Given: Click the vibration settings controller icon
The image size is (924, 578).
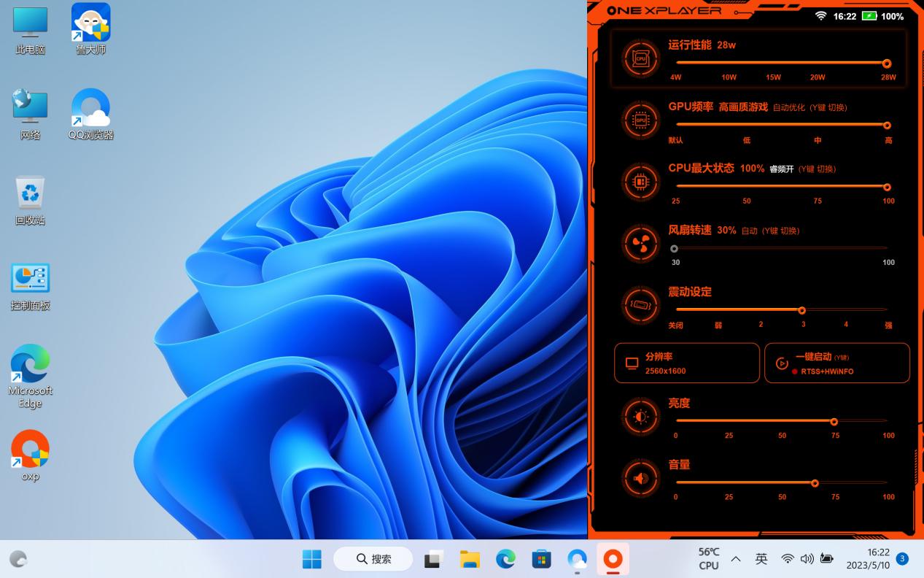Looking at the screenshot, I should coord(640,304).
